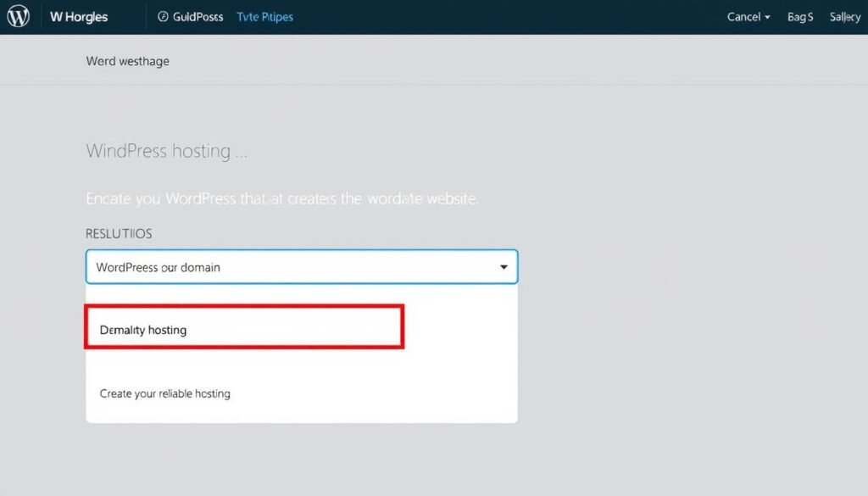
Task: Click the W Horgles home icon
Action: tap(17, 15)
